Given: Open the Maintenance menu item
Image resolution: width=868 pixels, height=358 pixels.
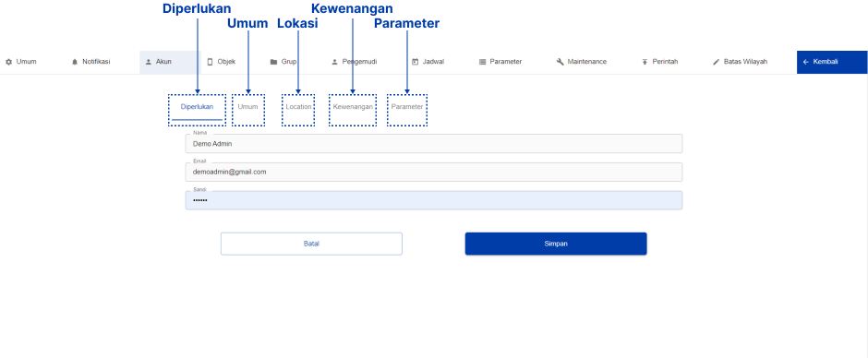Looking at the screenshot, I should pyautogui.click(x=581, y=62).
